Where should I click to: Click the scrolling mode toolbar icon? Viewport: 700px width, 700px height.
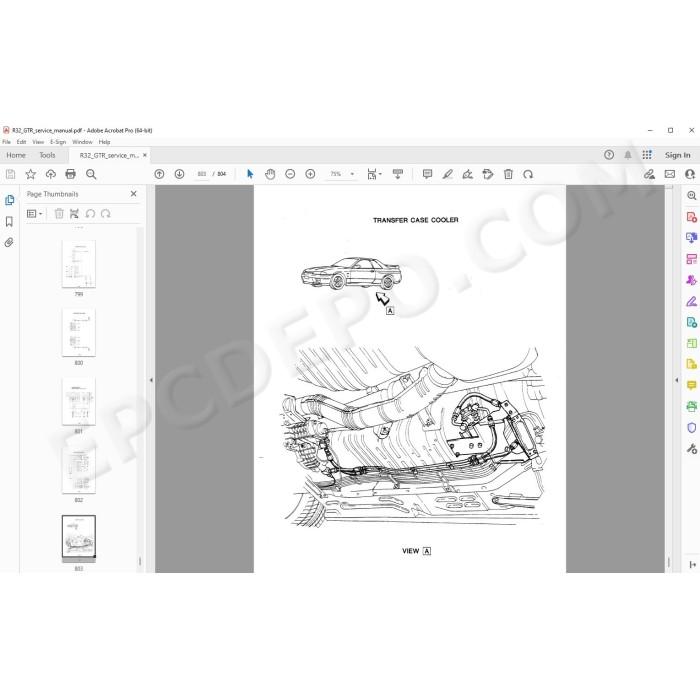397,174
